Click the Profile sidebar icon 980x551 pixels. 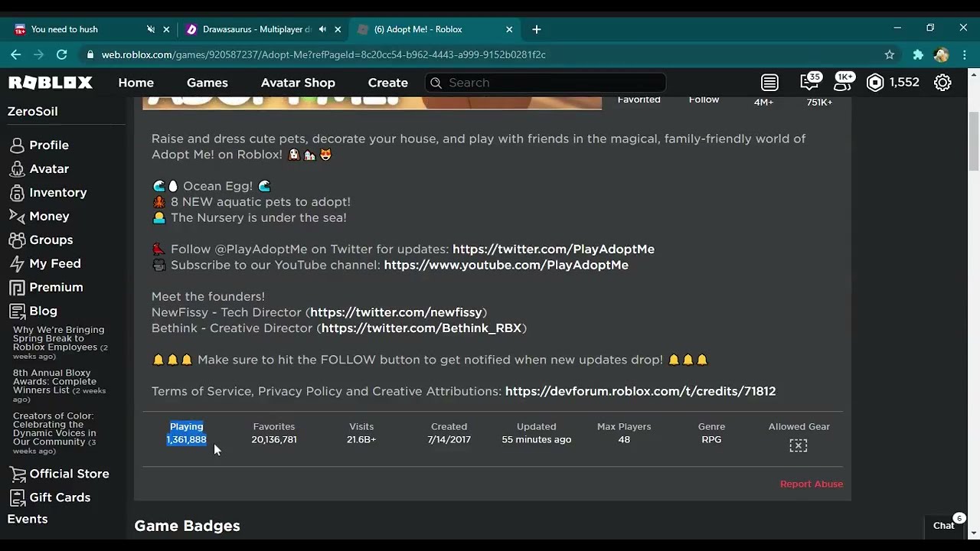(x=17, y=145)
